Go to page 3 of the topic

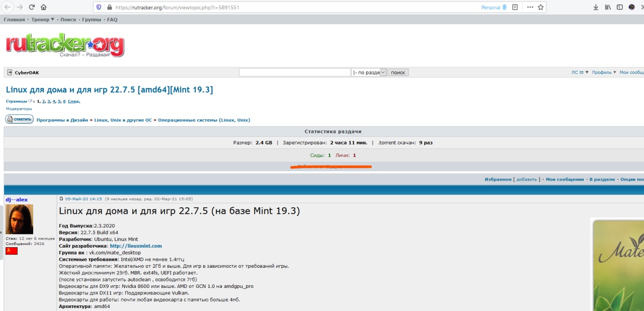49,102
